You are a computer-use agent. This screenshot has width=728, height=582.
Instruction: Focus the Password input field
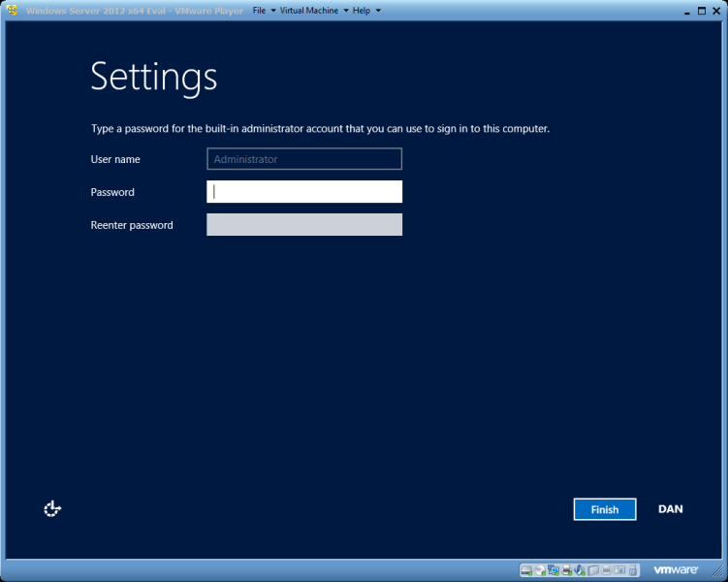coord(304,192)
